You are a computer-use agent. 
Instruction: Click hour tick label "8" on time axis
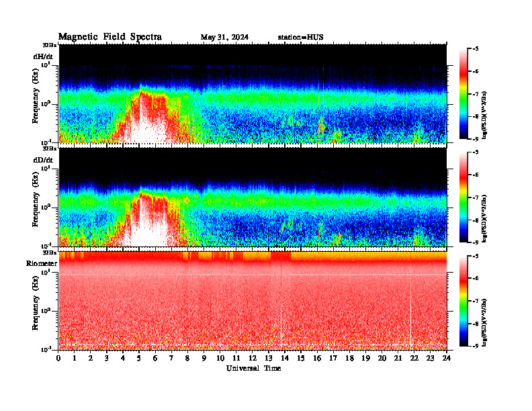click(187, 358)
